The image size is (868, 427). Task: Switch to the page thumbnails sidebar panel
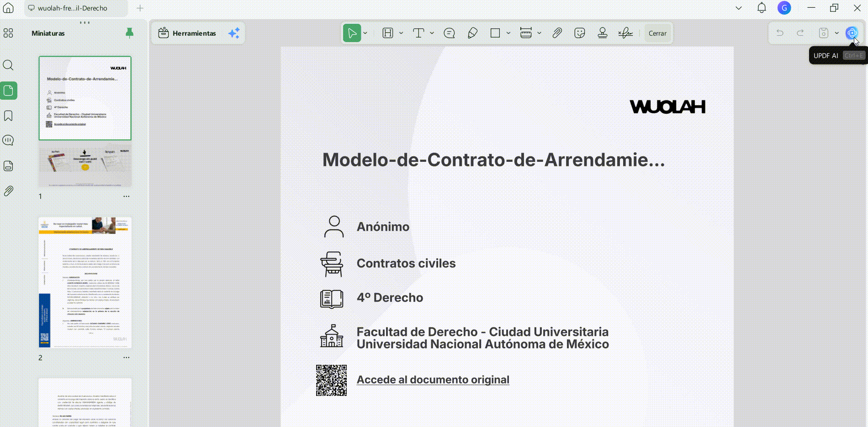click(x=8, y=91)
